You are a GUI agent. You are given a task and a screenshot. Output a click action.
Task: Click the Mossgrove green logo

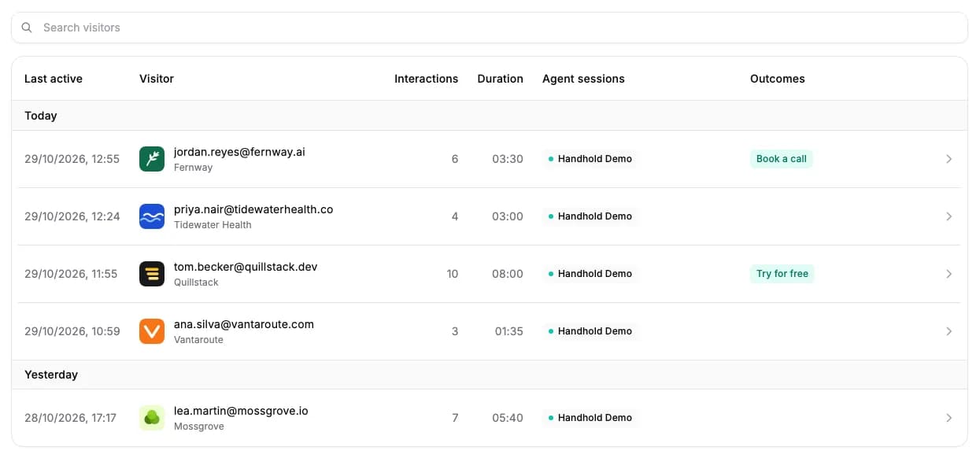coord(152,418)
